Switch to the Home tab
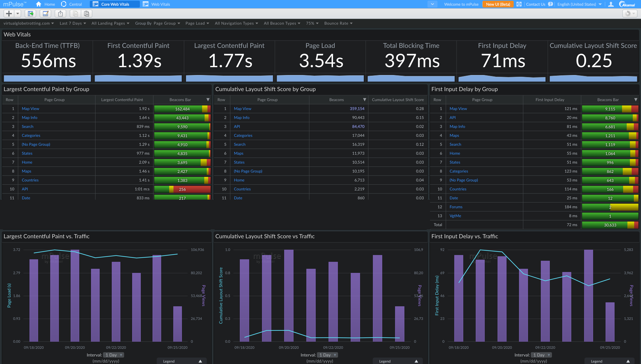This screenshot has height=364, width=641. 45,4
